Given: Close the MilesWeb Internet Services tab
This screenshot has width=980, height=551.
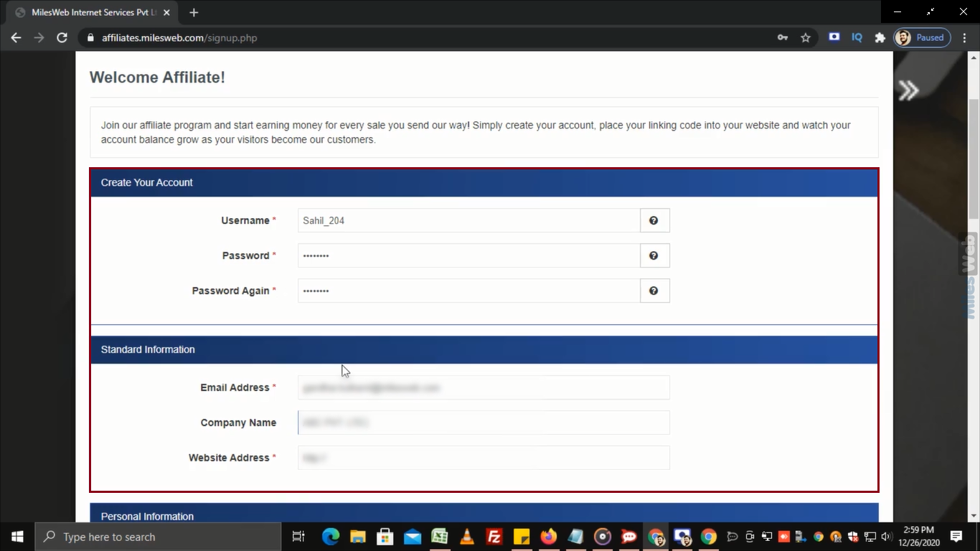Looking at the screenshot, I should [x=166, y=12].
